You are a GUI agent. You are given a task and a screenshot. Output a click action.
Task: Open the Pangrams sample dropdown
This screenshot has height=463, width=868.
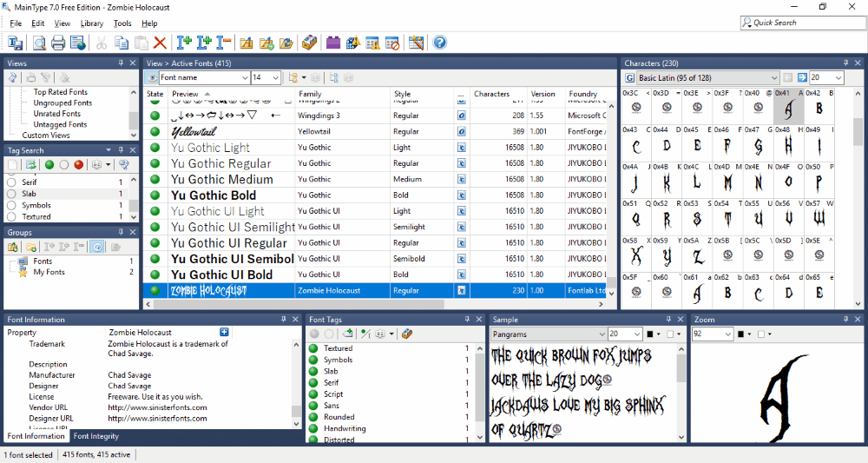(x=602, y=334)
